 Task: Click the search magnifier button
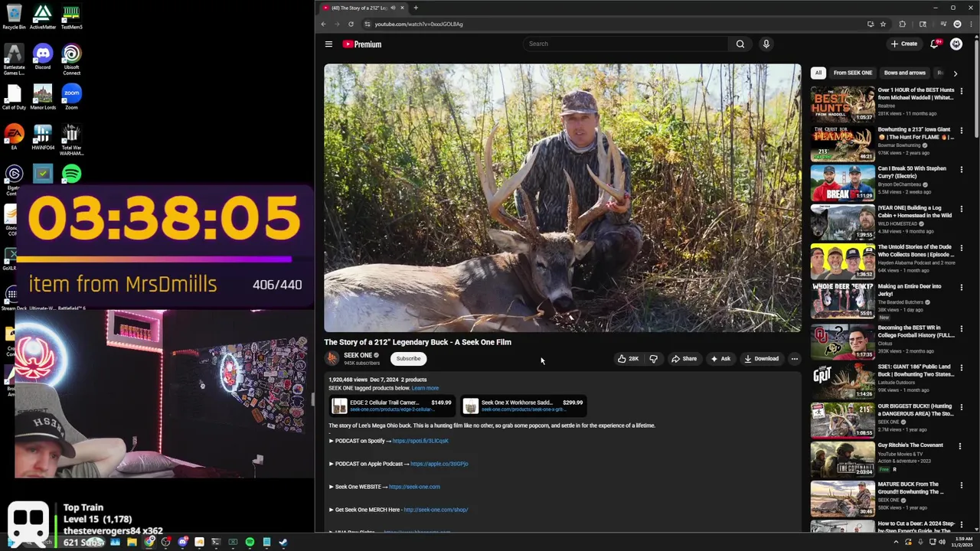(x=740, y=44)
